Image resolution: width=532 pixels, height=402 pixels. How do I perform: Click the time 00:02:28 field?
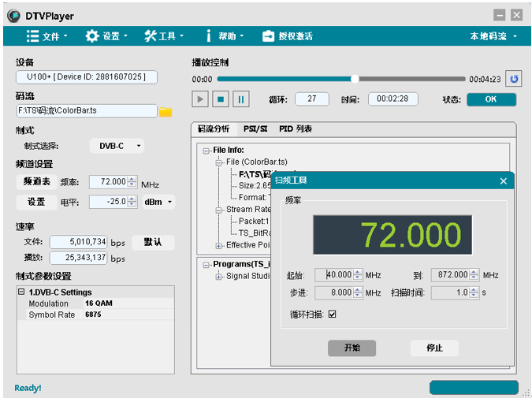[x=393, y=99]
